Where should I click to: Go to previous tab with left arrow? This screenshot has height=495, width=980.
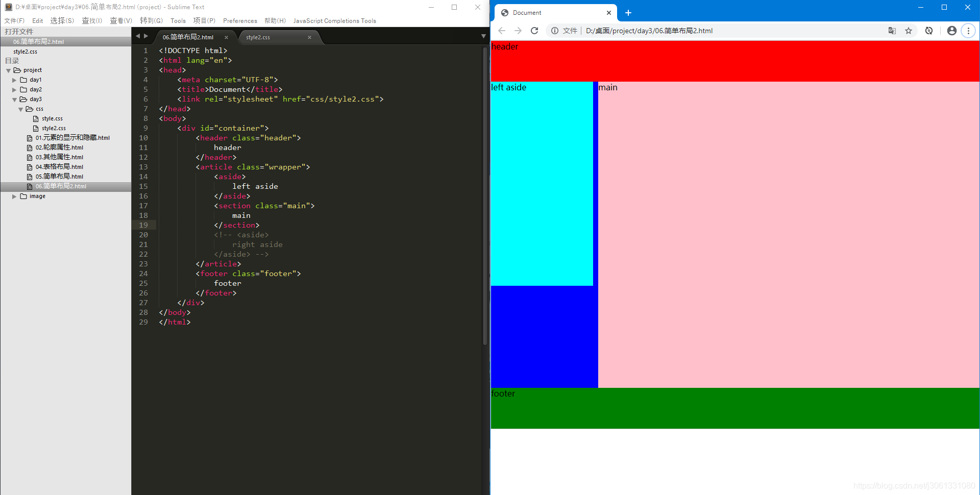click(137, 36)
